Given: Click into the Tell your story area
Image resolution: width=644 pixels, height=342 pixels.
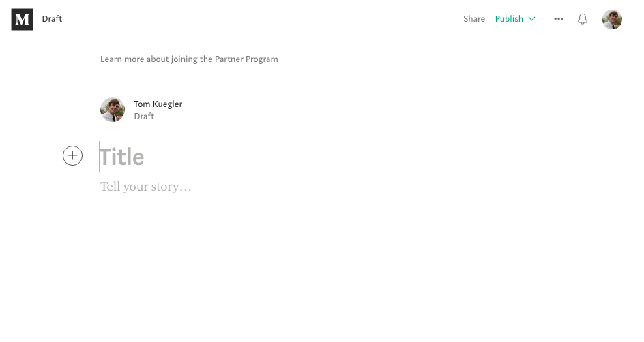Looking at the screenshot, I should [314, 187].
